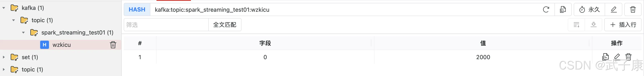The height and width of the screenshot is (76, 644).
Task: Click the export download icon
Action: (x=593, y=25)
